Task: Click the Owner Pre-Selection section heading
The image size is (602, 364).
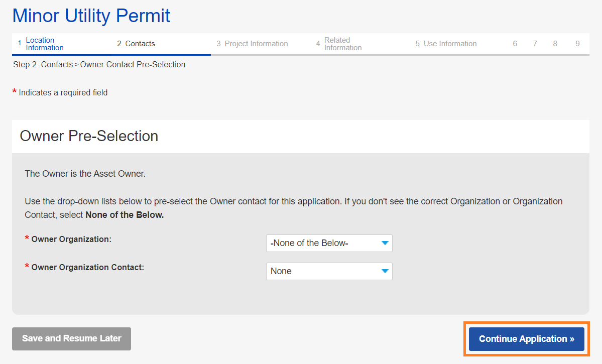Action: (x=89, y=136)
